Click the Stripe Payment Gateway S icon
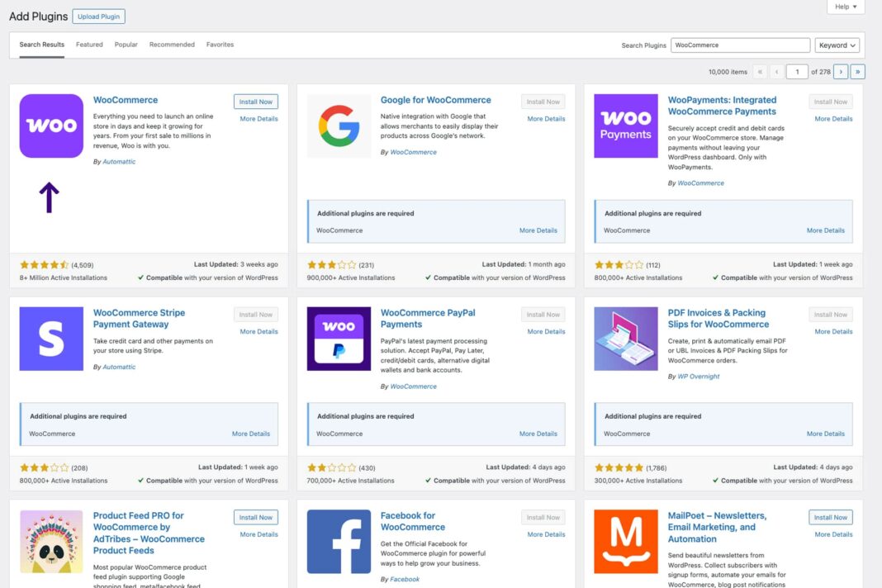This screenshot has height=588, width=882. 51,339
